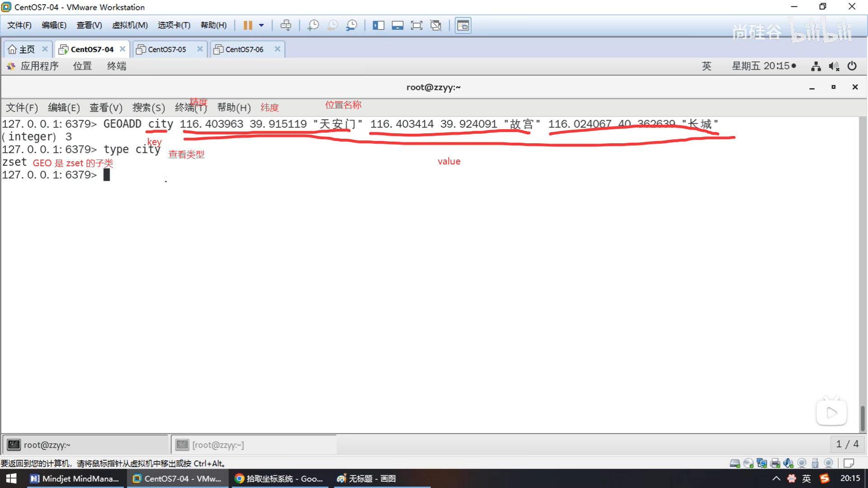Click the GNOME volume icon
Image resolution: width=868 pixels, height=488 pixels.
click(x=834, y=66)
